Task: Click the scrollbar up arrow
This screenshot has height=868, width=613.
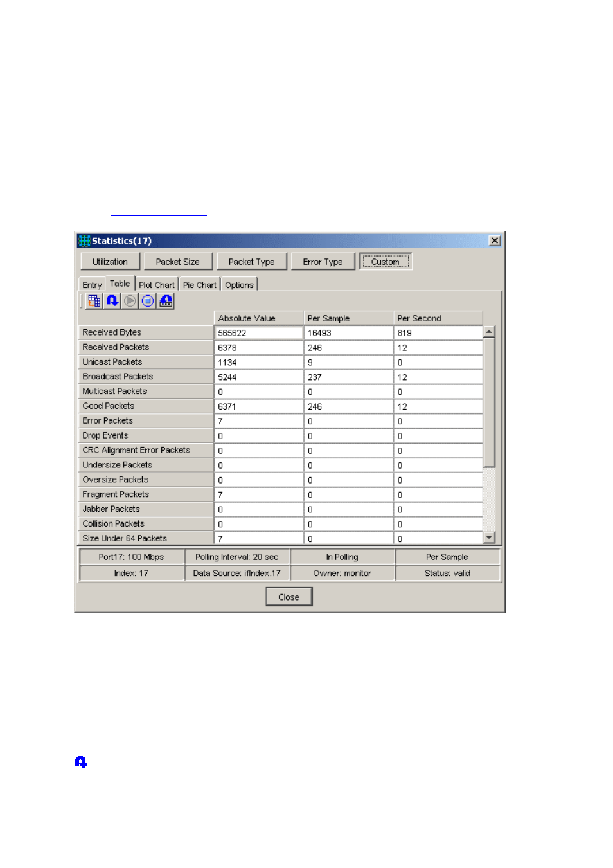Action: (x=489, y=332)
